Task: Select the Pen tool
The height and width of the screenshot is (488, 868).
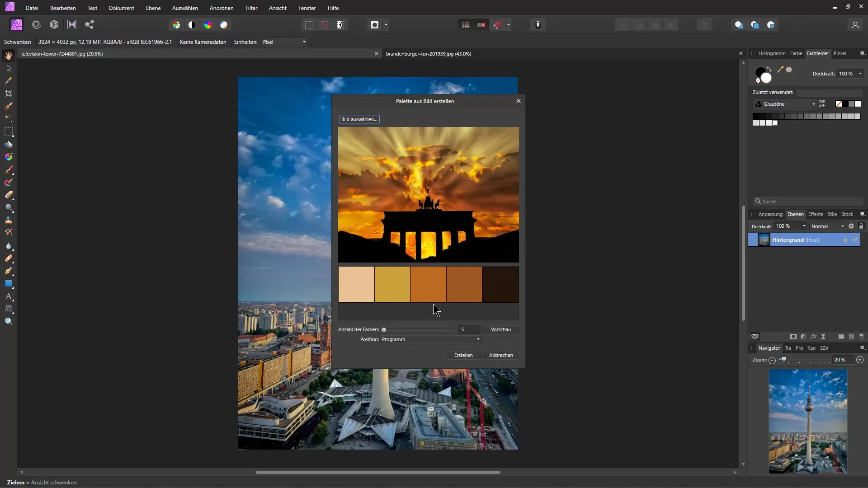Action: click(x=9, y=271)
